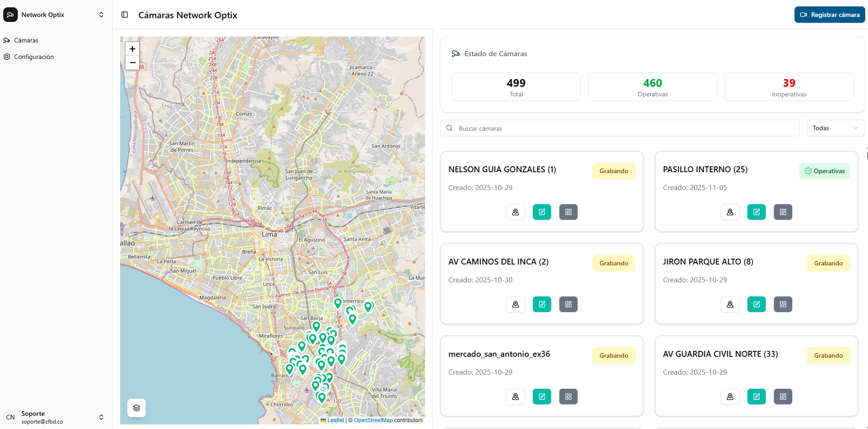Click the mercado_san_antonio_ex36 card title
This screenshot has height=429, width=868.
[x=499, y=354]
